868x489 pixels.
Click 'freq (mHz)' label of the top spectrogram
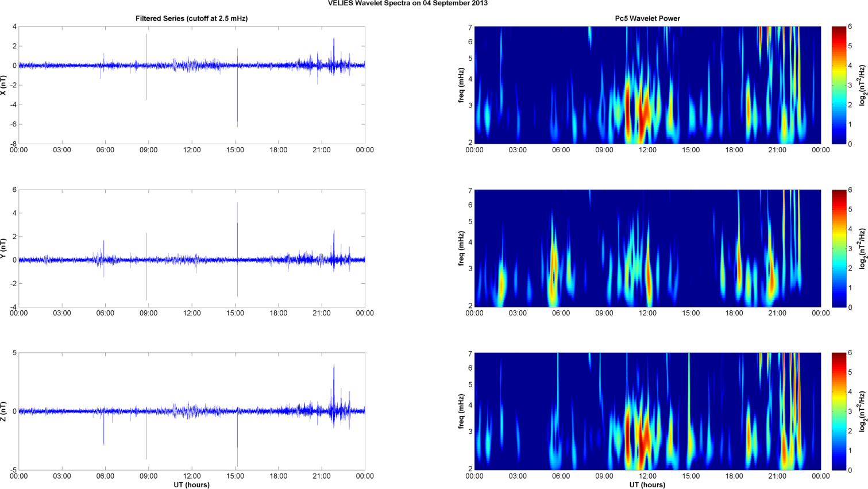tap(461, 86)
